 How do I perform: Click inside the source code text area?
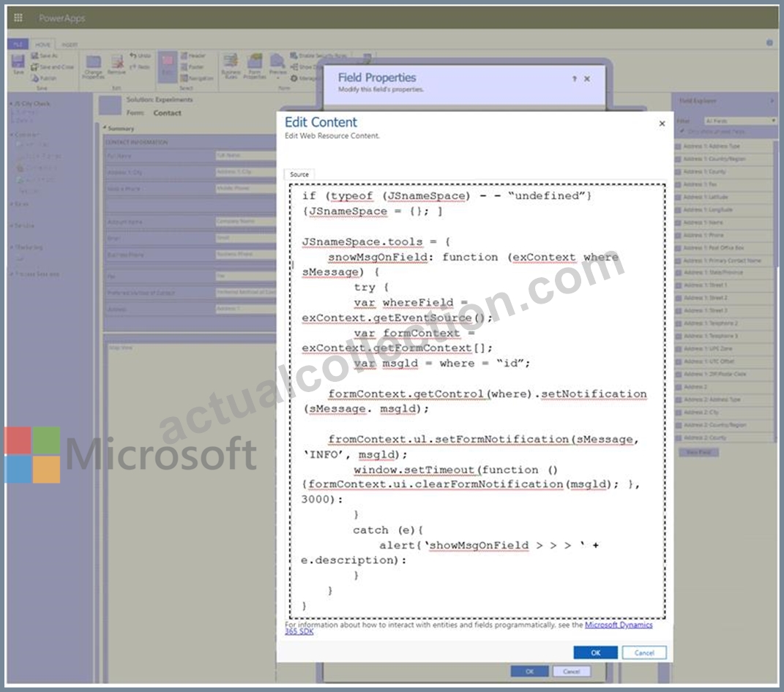(x=477, y=401)
